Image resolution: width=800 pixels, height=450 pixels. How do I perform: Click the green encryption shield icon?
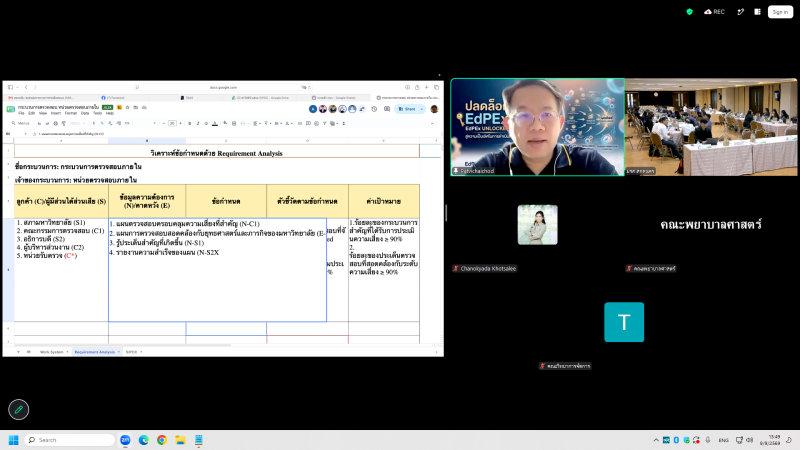click(x=689, y=12)
